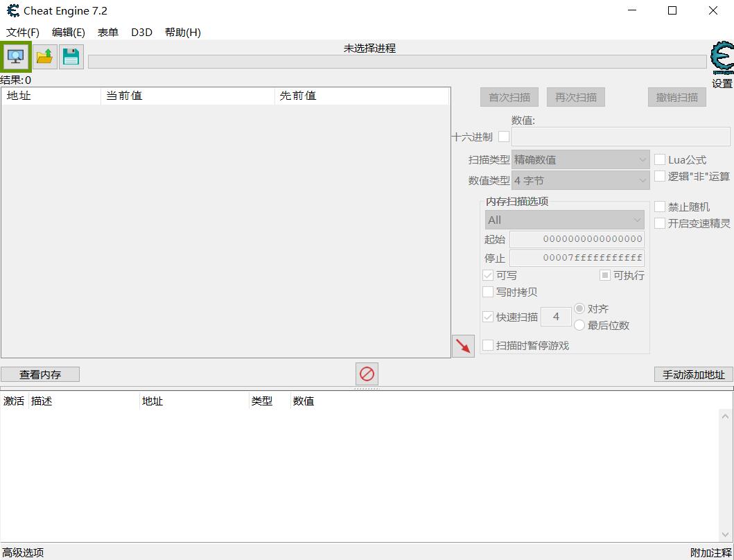The image size is (734, 560).
Task: Click the 查看内存 button
Action: (40, 374)
